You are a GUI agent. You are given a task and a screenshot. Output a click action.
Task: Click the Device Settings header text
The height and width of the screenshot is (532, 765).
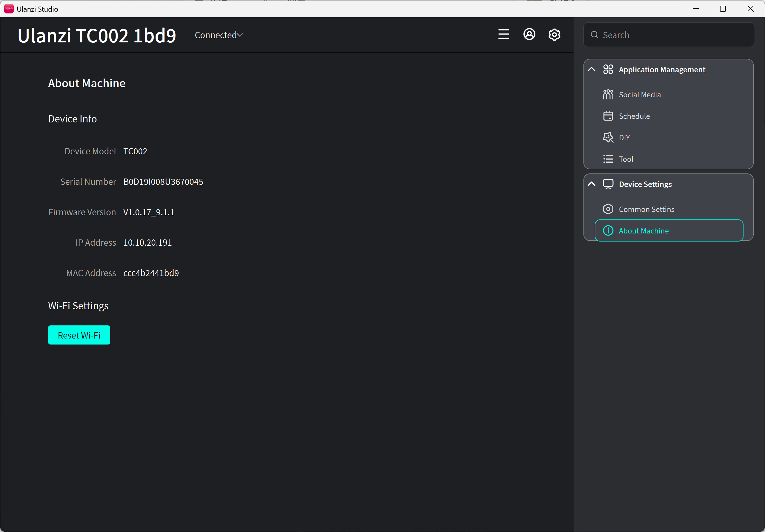[x=645, y=184]
